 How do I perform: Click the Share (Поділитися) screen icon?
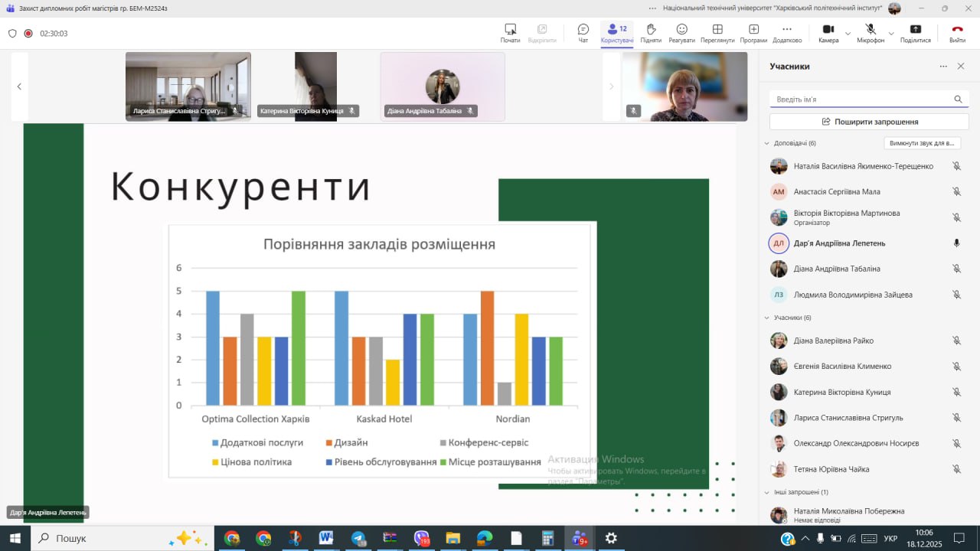[915, 32]
